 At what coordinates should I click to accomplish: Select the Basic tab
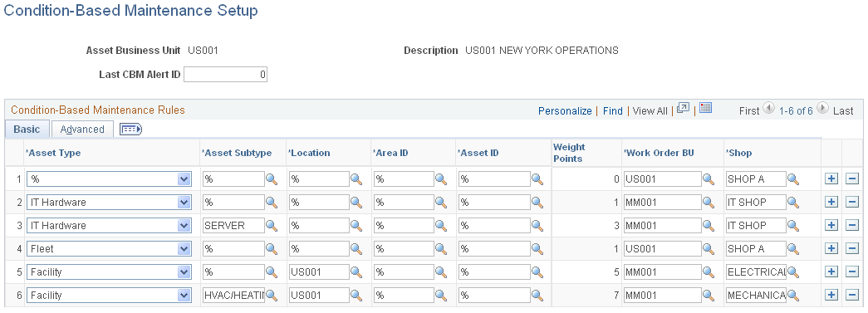coord(27,129)
